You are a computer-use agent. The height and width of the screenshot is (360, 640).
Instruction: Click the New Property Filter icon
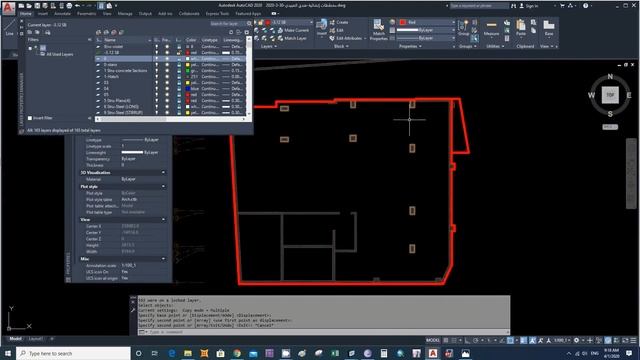coord(30,32)
